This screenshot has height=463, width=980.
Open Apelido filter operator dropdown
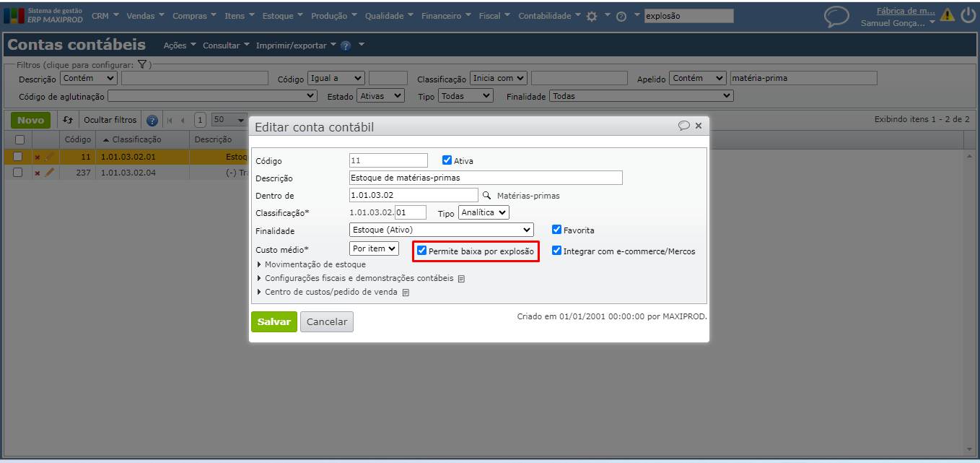(x=698, y=78)
